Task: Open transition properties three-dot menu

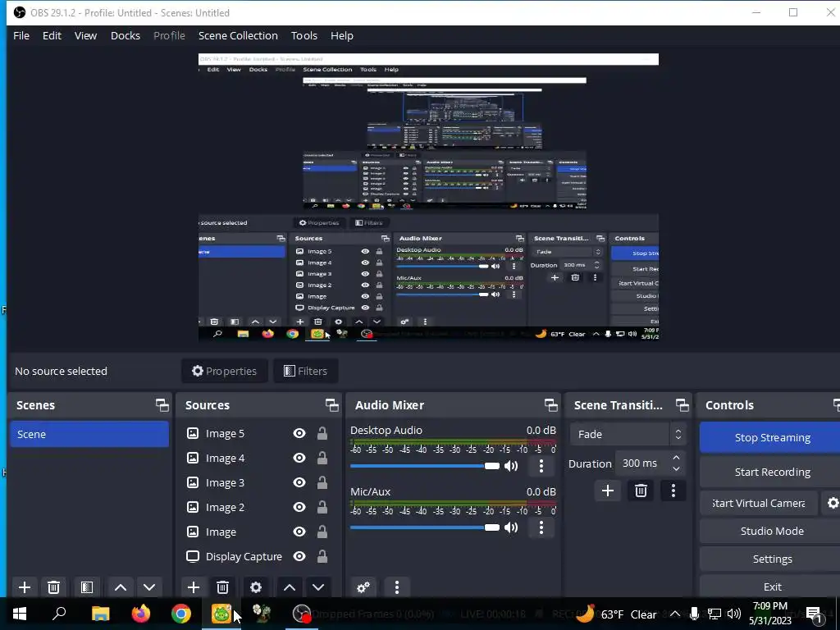Action: point(673,491)
